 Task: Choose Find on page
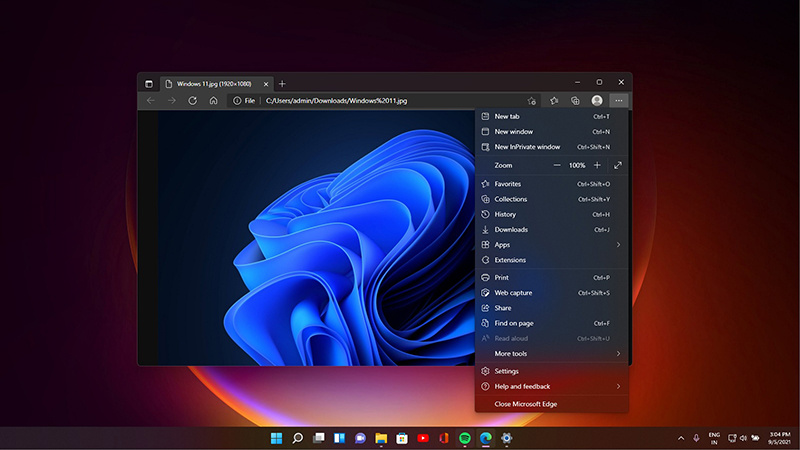(552, 323)
